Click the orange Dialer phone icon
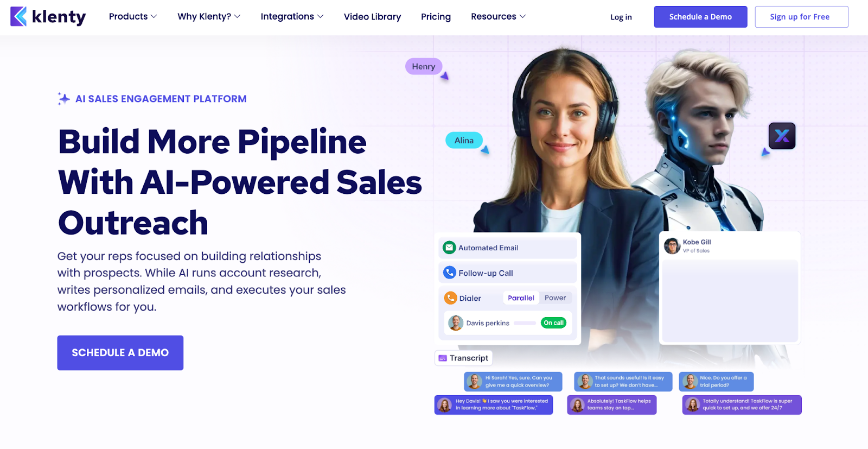This screenshot has width=868, height=449. click(450, 298)
